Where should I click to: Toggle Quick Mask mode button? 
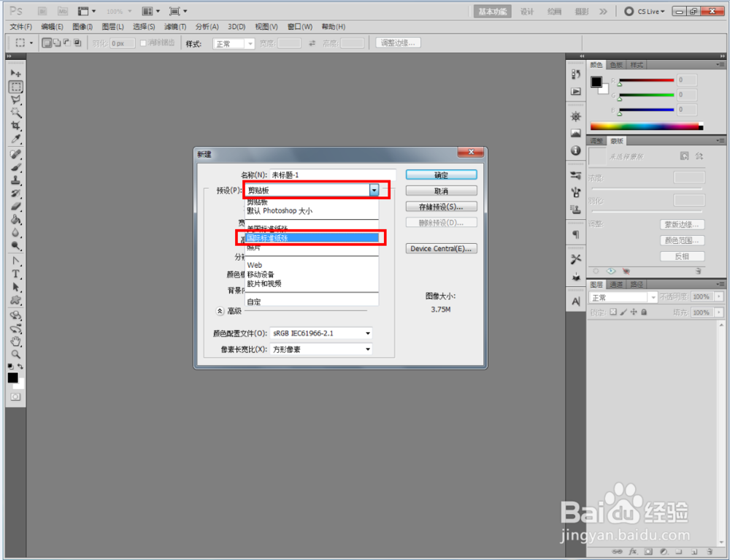(x=15, y=397)
